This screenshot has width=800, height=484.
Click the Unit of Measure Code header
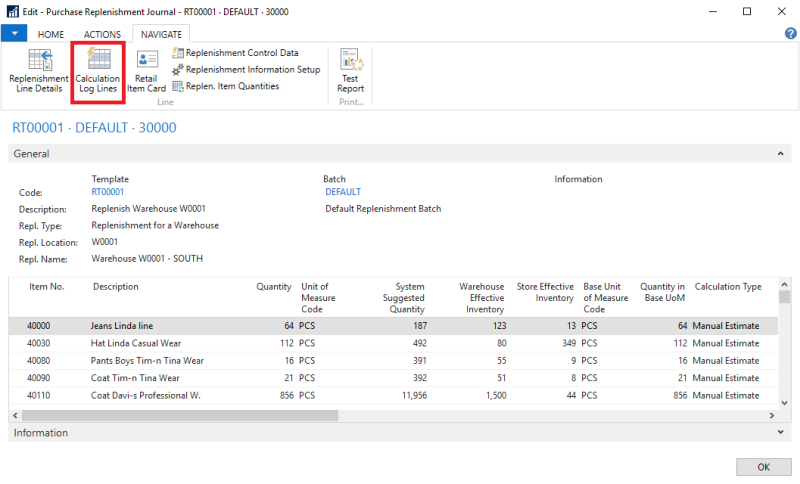click(x=318, y=298)
